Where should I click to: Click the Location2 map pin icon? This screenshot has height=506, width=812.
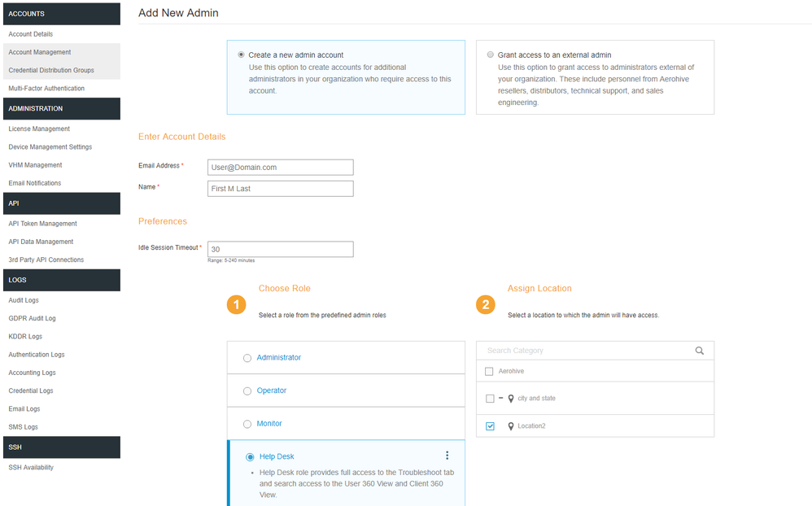511,426
